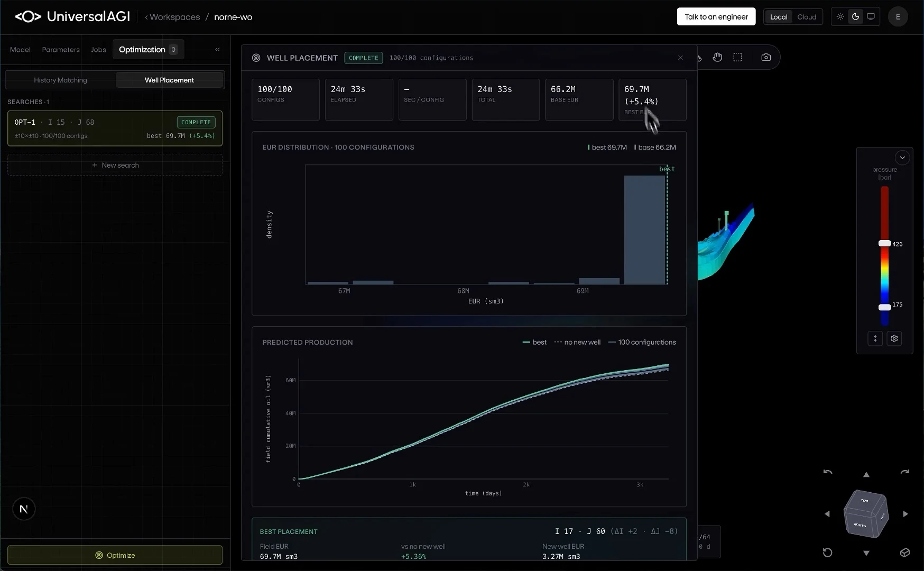Image resolution: width=924 pixels, height=571 pixels.
Task: Orbit view downward triangle
Action: 866,553
